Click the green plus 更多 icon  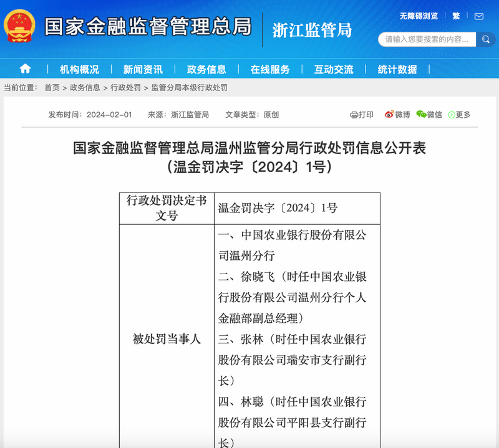[x=451, y=115]
